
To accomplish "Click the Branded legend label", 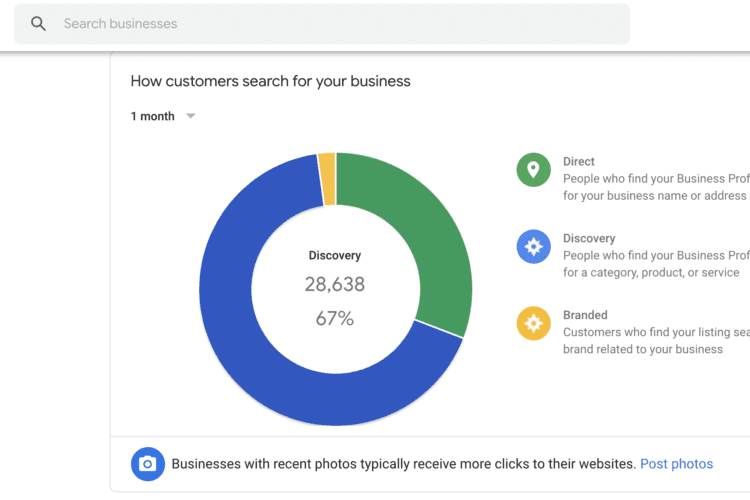I will click(585, 315).
